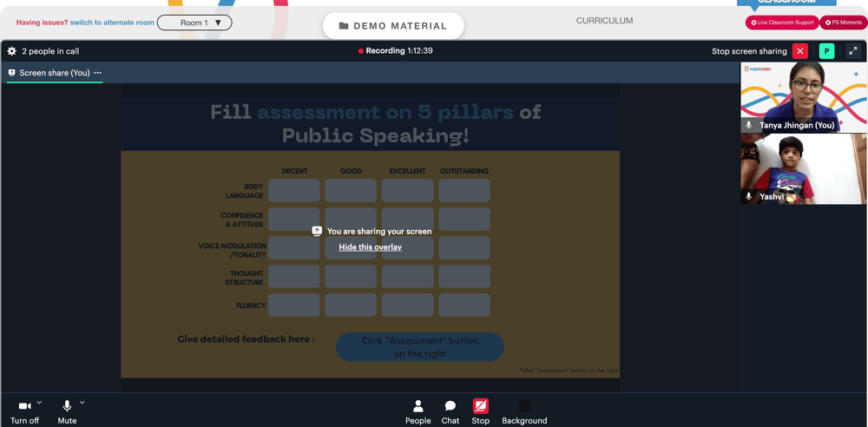Click Tanya Jhingan video tile
This screenshot has width=868, height=427.
[x=804, y=97]
